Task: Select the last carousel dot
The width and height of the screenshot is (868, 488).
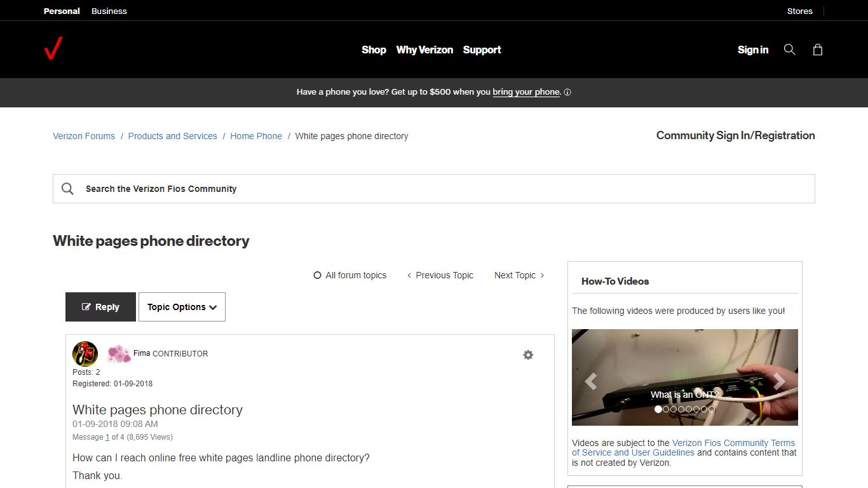Action: 712,409
